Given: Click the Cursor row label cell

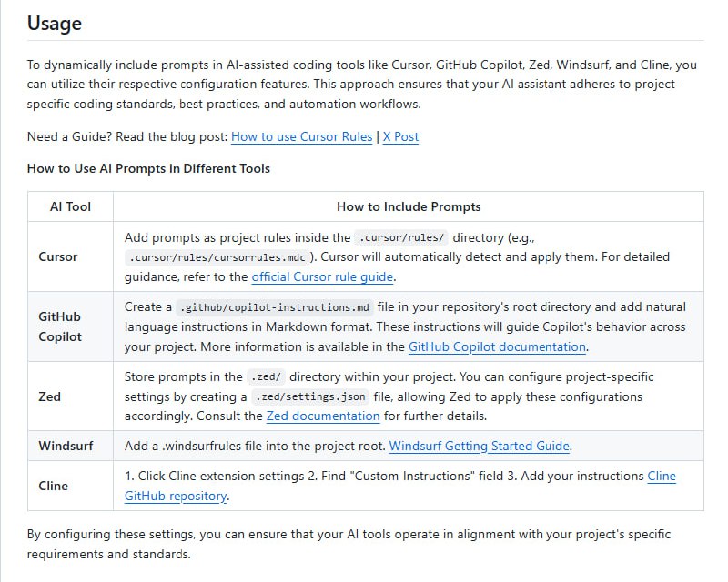Looking at the screenshot, I should tap(58, 256).
